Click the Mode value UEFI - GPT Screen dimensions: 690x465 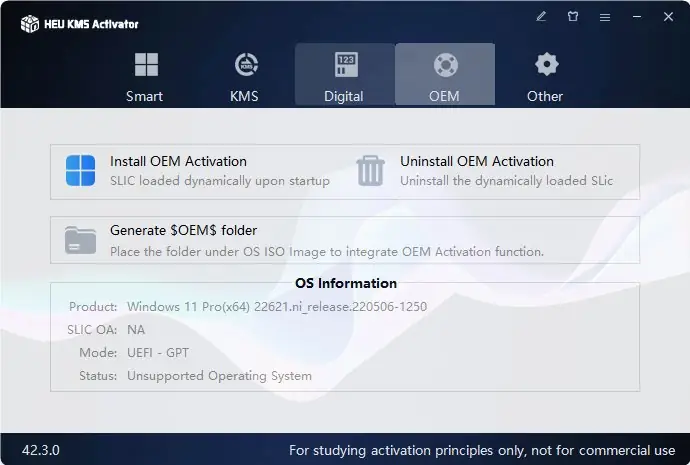pyautogui.click(x=158, y=353)
